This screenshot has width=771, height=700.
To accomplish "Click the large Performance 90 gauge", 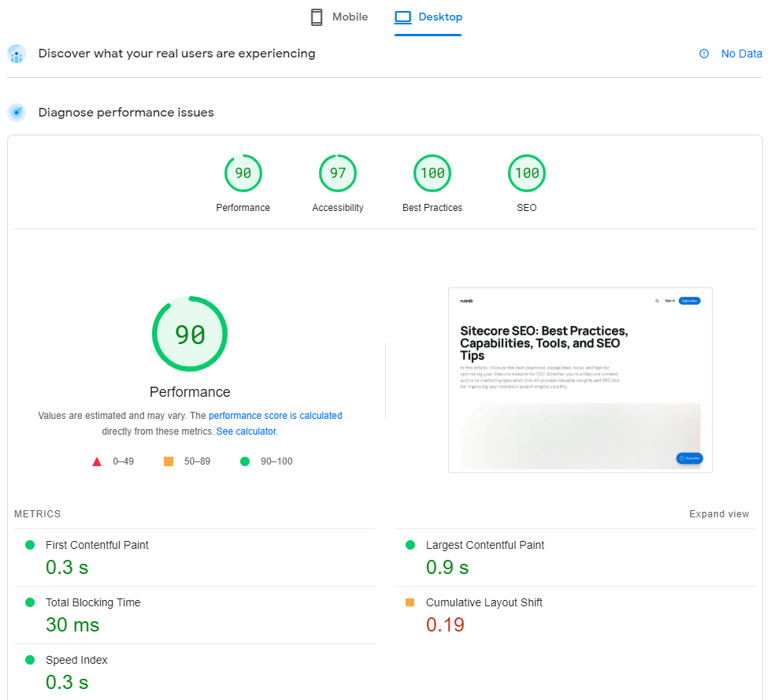I will pos(190,335).
